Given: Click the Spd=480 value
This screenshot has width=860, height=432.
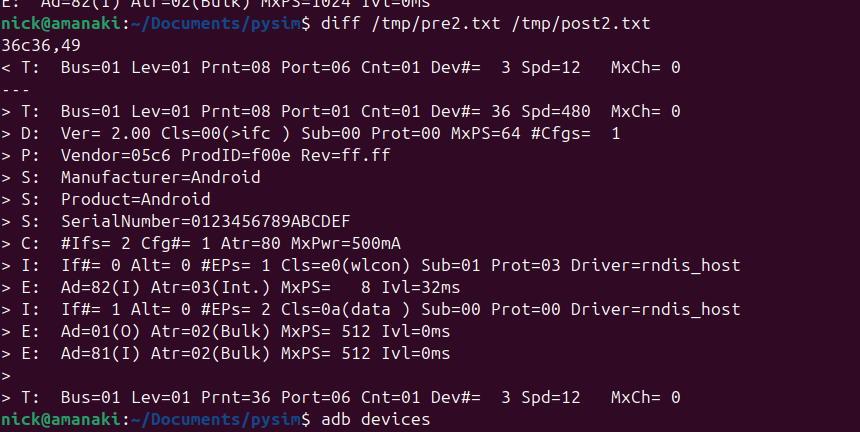Looking at the screenshot, I should tap(556, 112).
